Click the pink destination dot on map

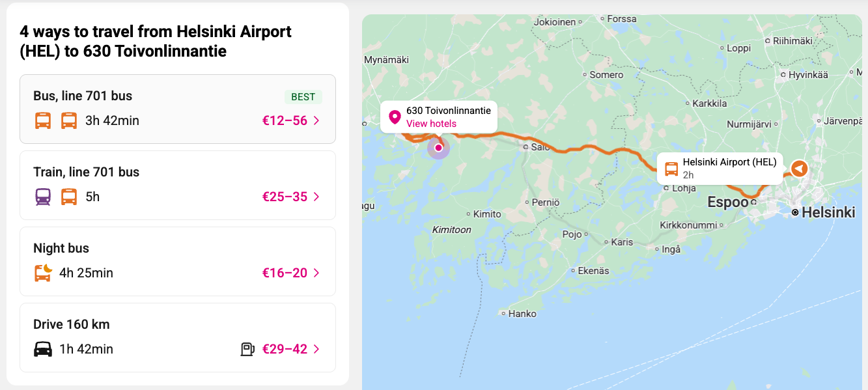click(438, 148)
